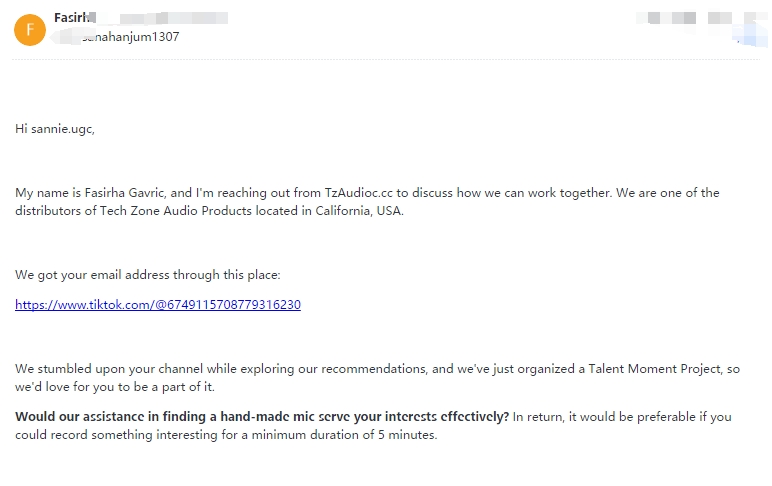Click the bold hand-made mic question

click(262, 417)
